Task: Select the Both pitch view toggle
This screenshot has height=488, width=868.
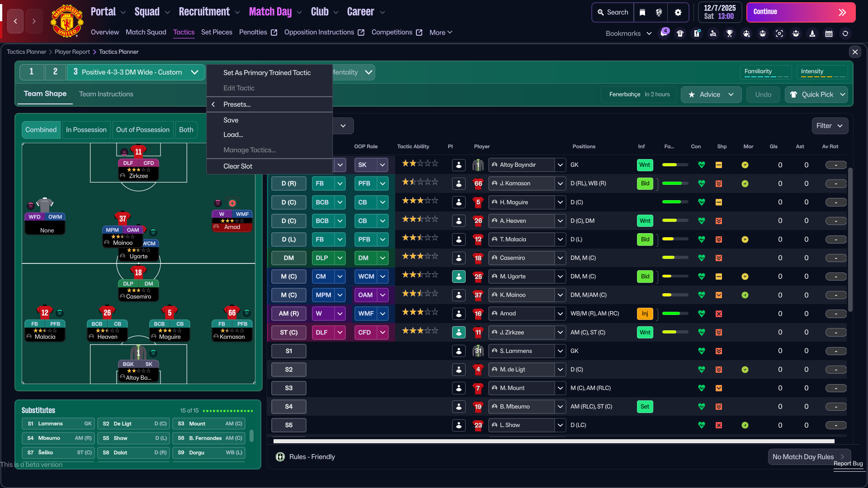Action: [x=186, y=130]
